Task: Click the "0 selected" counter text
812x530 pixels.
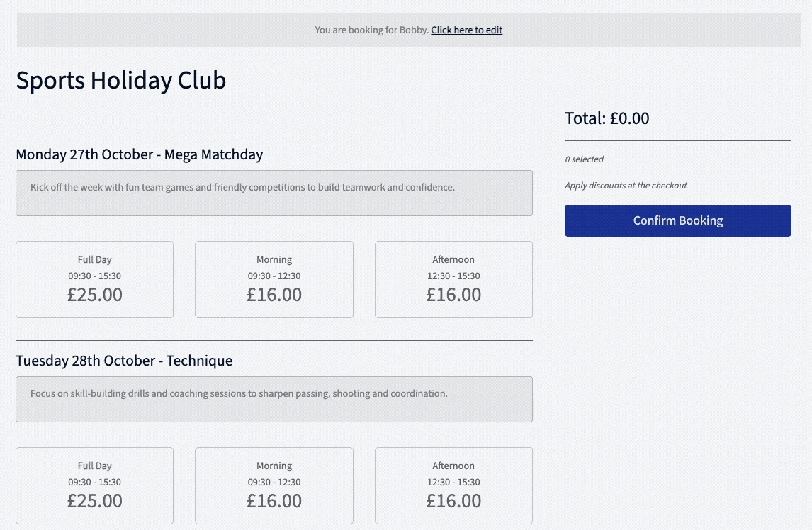Action: point(584,159)
